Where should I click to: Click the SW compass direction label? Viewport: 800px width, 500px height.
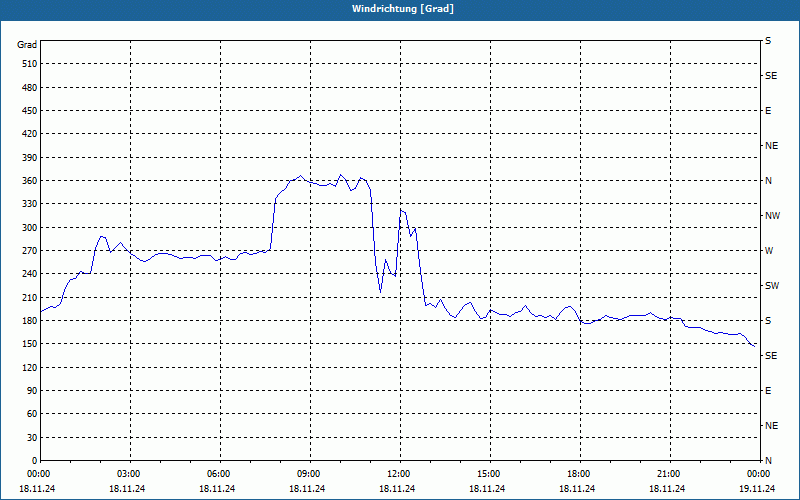tap(772, 286)
